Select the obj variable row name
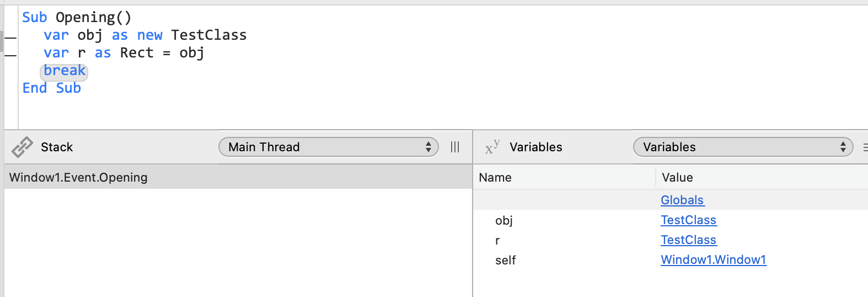 point(503,220)
